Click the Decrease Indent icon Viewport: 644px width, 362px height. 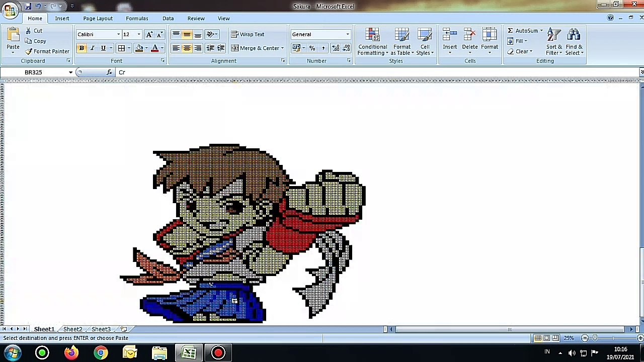pos(210,48)
